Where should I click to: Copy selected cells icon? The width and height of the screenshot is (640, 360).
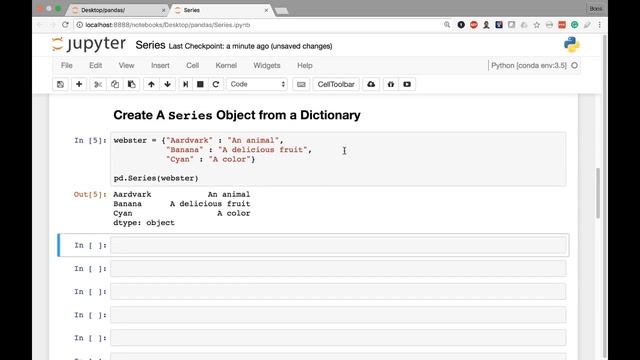coord(115,84)
